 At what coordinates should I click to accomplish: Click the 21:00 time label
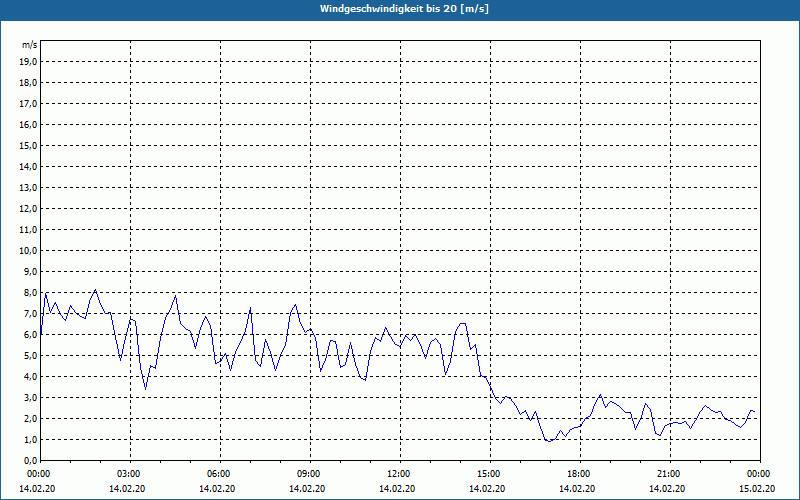(x=669, y=473)
